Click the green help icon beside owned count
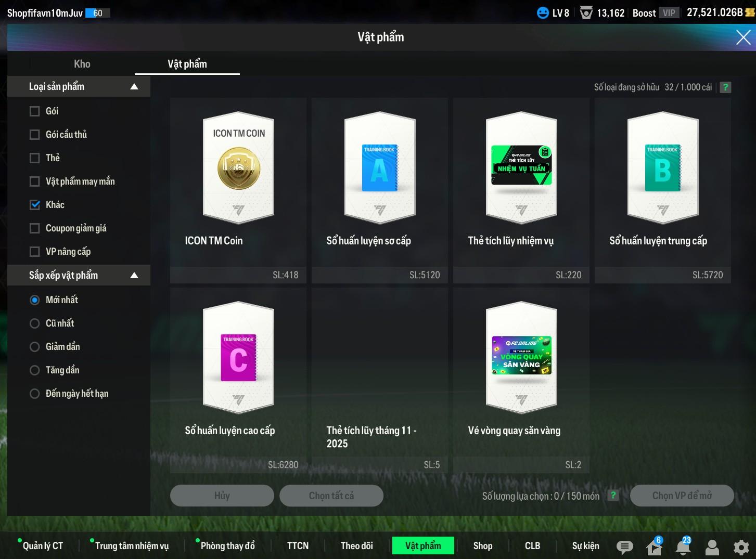 pos(725,87)
